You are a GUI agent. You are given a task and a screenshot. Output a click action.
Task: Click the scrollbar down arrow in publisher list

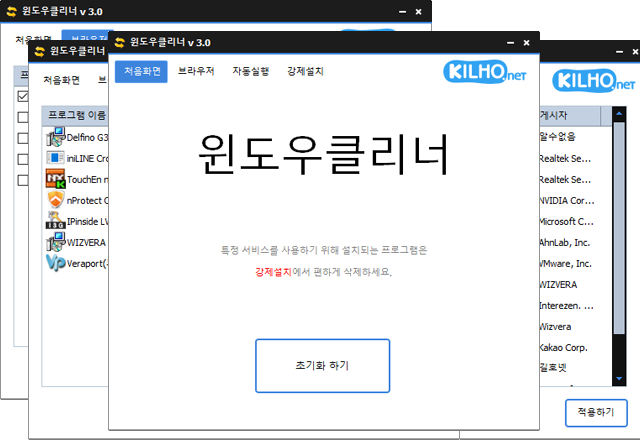click(x=620, y=381)
